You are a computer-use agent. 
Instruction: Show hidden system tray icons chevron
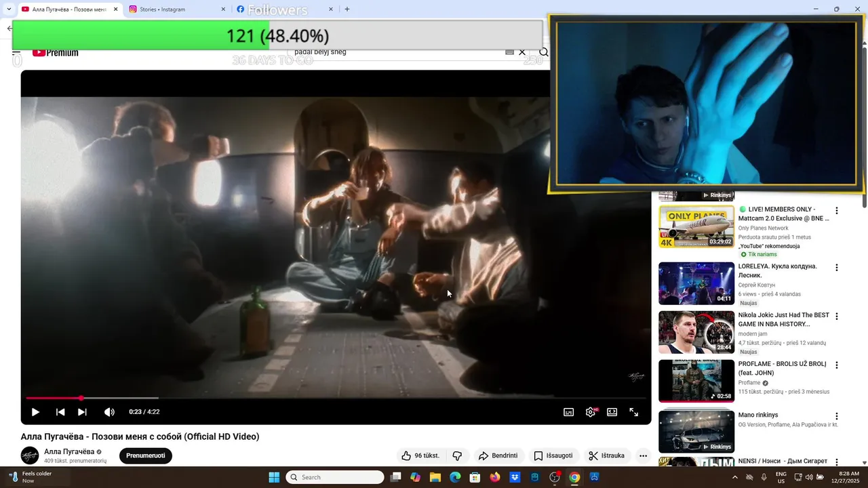coord(735,477)
